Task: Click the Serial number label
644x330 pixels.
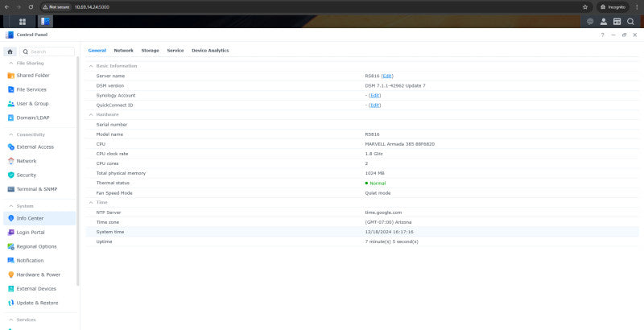Action: (x=112, y=125)
